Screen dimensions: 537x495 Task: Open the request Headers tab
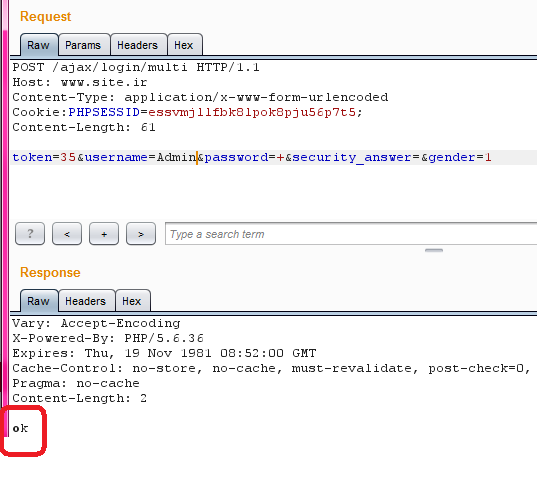[139, 45]
